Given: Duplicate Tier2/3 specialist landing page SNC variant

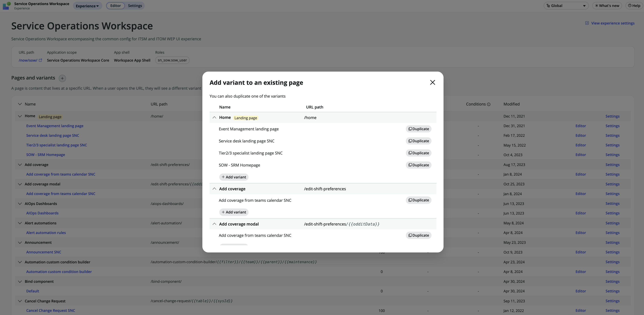Looking at the screenshot, I should [x=418, y=153].
